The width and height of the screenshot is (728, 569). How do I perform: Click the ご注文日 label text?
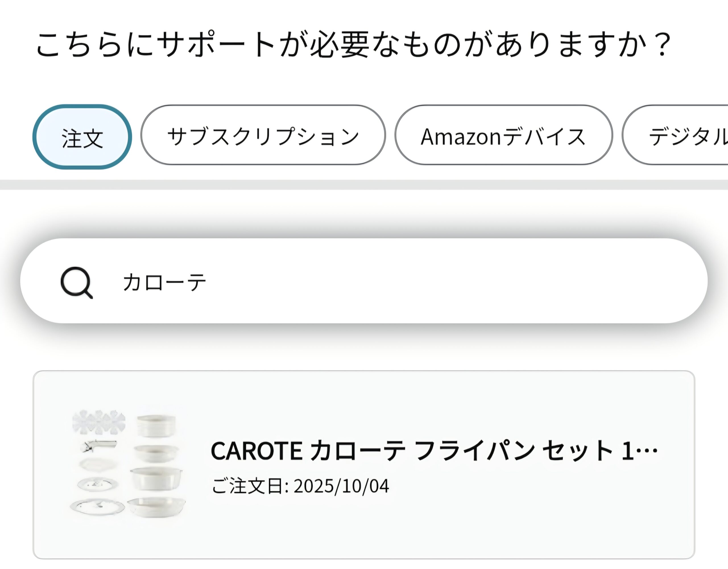tap(250, 486)
